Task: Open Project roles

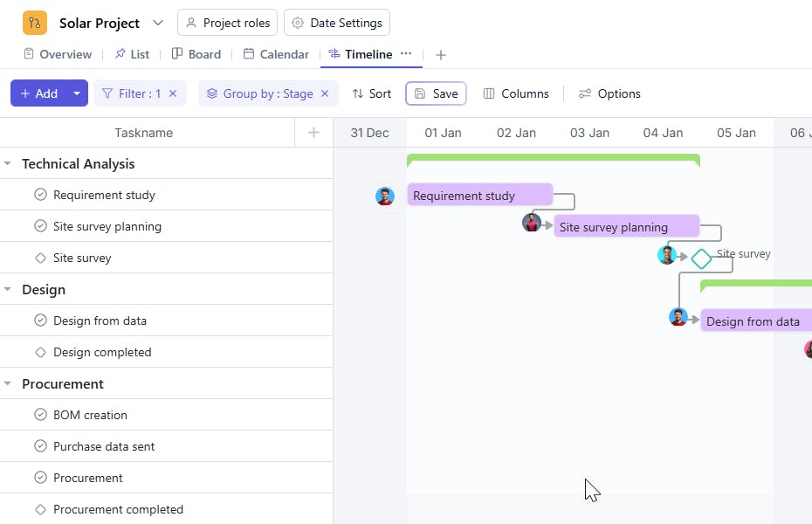Action: click(x=227, y=23)
